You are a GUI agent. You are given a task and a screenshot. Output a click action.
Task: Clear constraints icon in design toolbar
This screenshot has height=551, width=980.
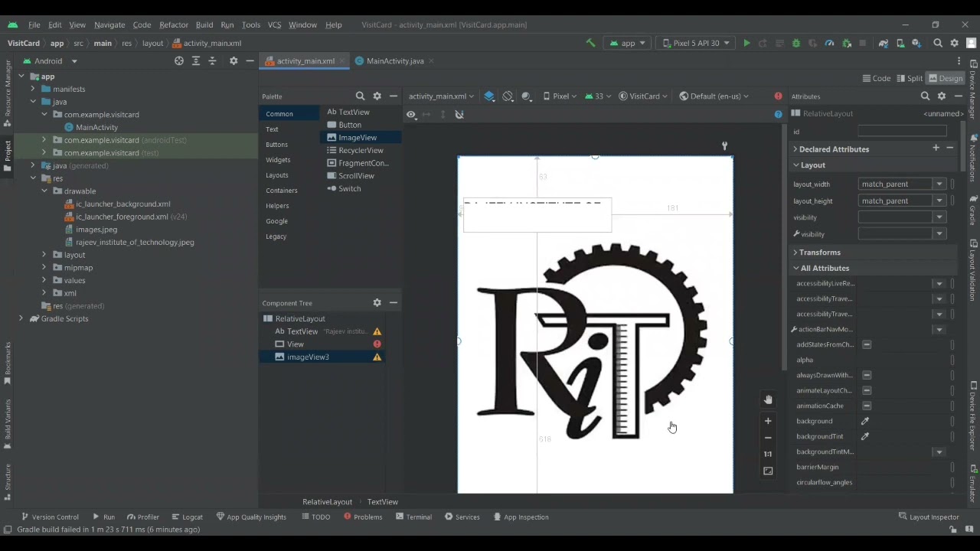coord(459,114)
